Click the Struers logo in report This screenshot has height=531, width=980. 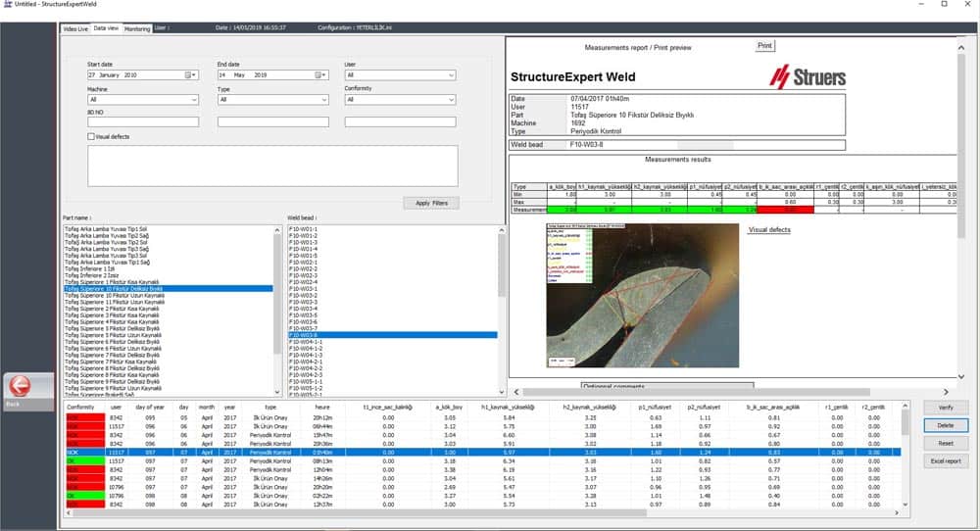pos(807,76)
